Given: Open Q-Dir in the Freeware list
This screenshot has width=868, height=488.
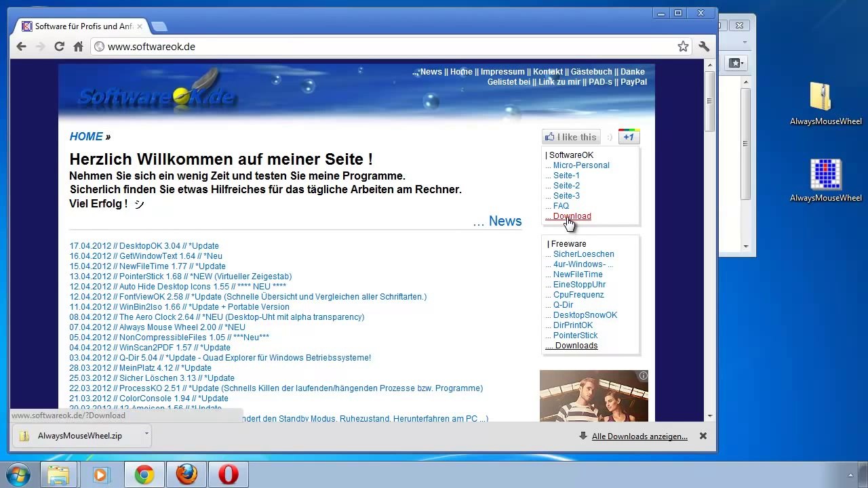Looking at the screenshot, I should 563,305.
